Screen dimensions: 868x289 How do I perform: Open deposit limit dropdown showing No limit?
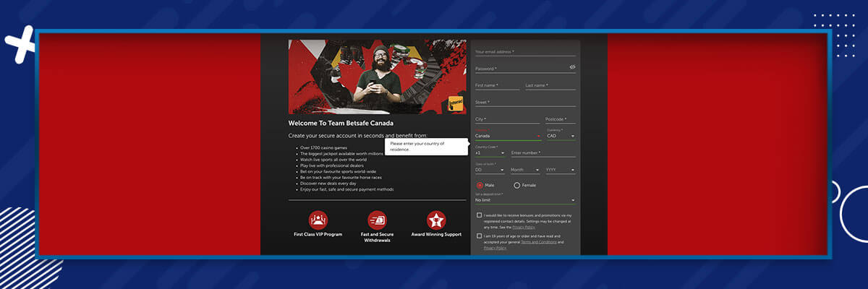pyautogui.click(x=525, y=199)
